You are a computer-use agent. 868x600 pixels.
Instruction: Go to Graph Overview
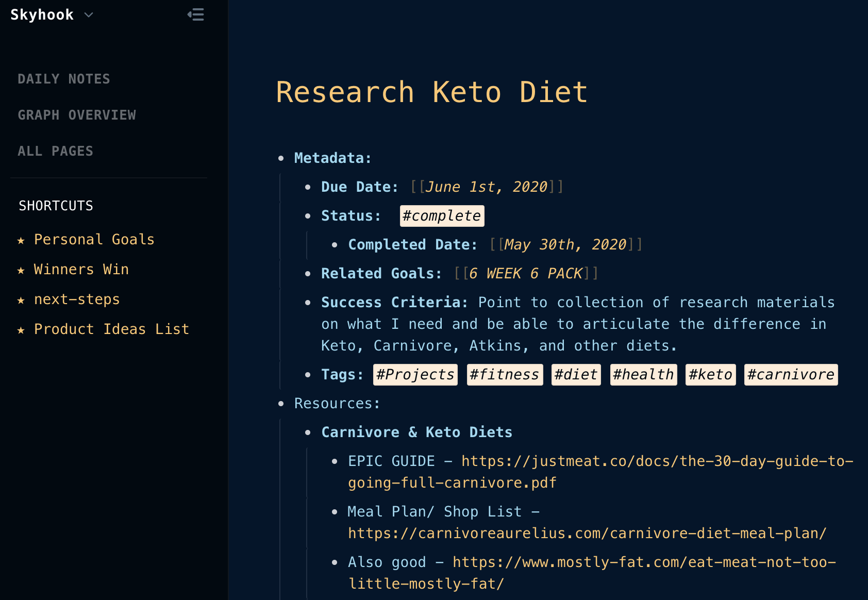pos(77,115)
